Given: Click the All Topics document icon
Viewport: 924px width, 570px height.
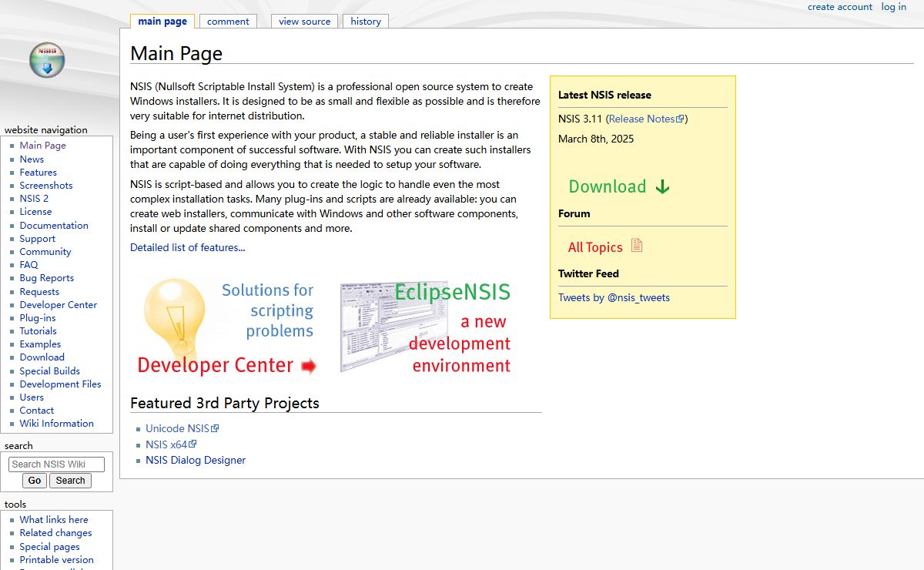Looking at the screenshot, I should 637,246.
